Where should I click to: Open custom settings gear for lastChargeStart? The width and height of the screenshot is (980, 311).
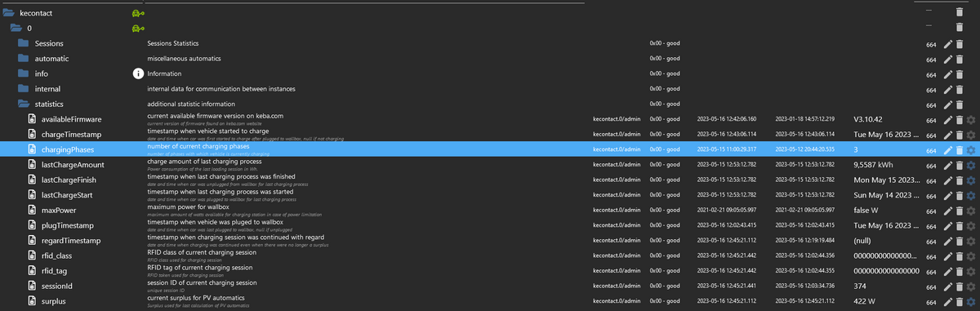pyautogui.click(x=970, y=196)
